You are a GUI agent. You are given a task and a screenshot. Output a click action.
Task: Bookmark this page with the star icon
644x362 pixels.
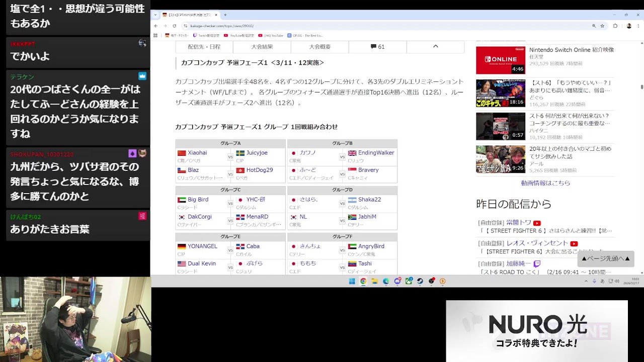click(x=602, y=26)
